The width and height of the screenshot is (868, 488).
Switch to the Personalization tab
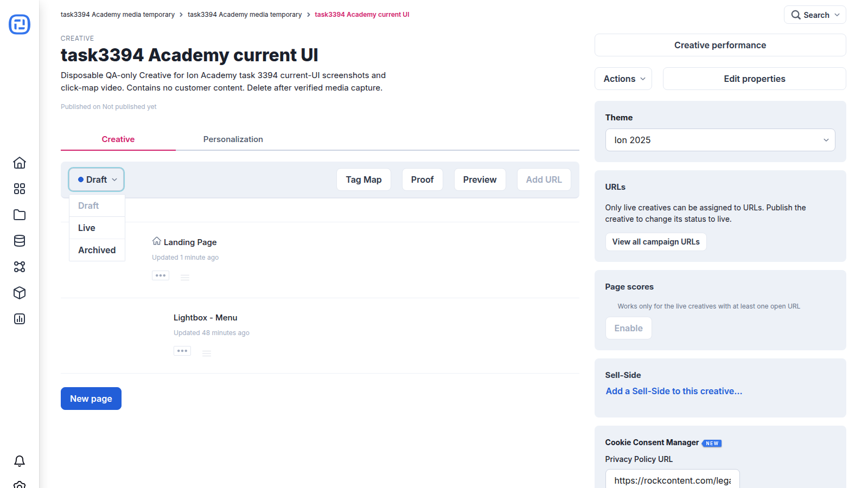click(233, 139)
